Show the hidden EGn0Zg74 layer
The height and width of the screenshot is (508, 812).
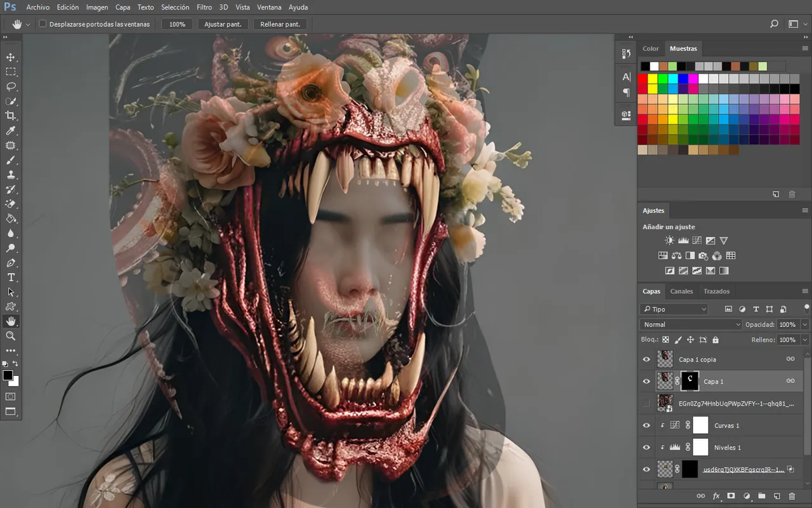(646, 403)
